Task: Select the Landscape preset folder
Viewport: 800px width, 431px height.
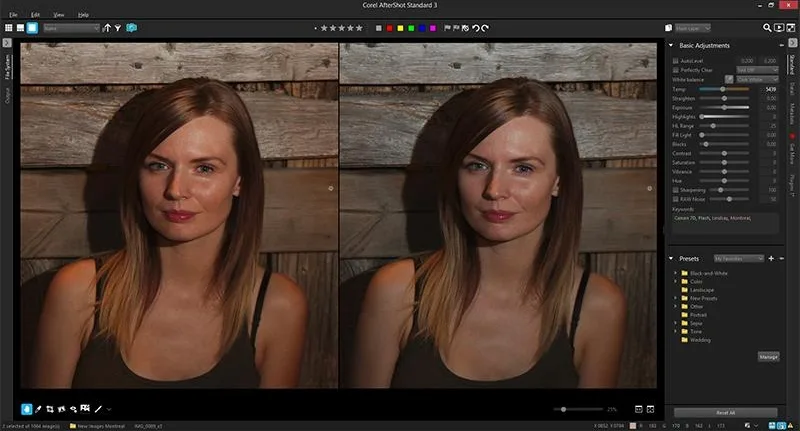Action: [x=702, y=290]
